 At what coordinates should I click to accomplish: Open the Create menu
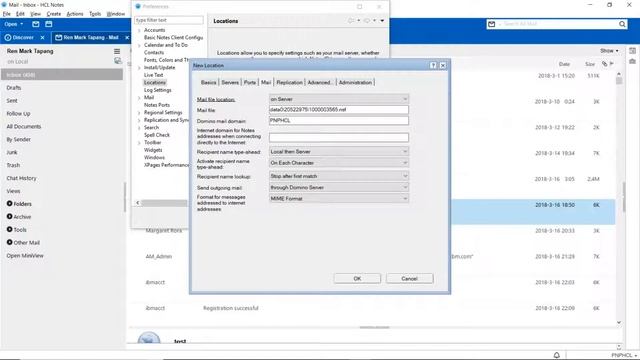pyautogui.click(x=53, y=14)
